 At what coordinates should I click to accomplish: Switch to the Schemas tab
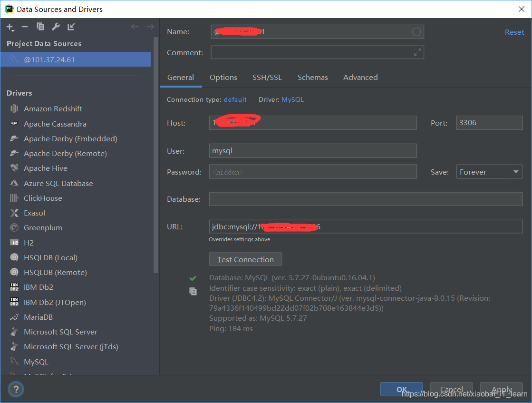pos(312,78)
